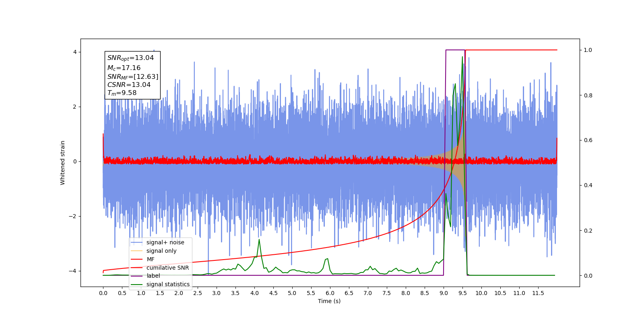Click the 0.8 tick label on the right axis
Image resolution: width=644 pixels, height=322 pixels.
(588, 95)
